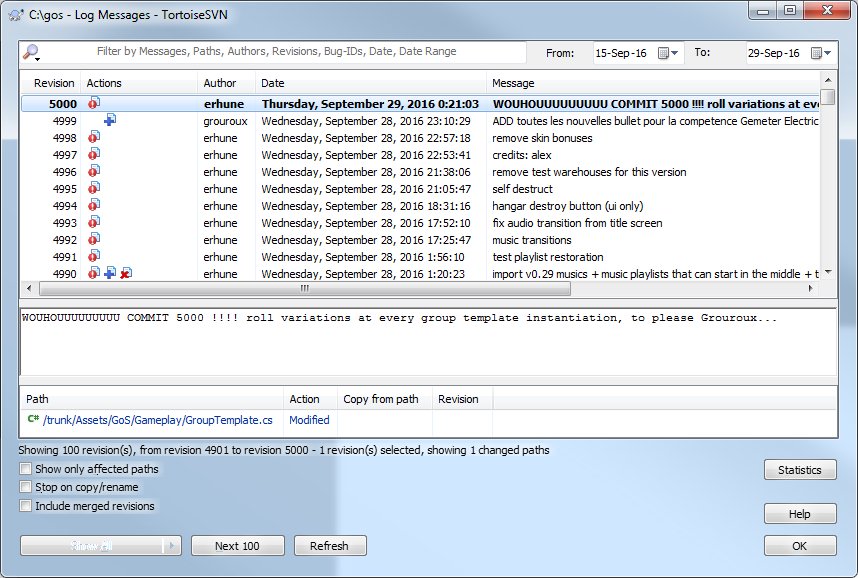Open the To date calendar dropdown
Screen dimensions: 858x578
(821, 53)
